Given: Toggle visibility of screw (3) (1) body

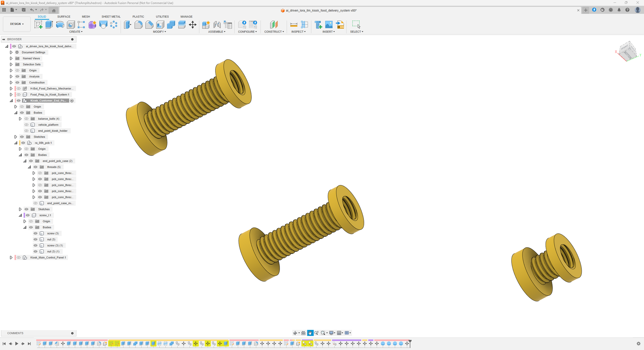Looking at the screenshot, I should coord(35,245).
